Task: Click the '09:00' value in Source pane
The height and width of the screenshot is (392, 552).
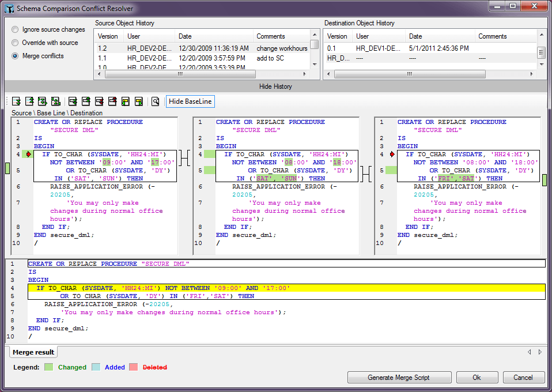Action: [x=114, y=163]
